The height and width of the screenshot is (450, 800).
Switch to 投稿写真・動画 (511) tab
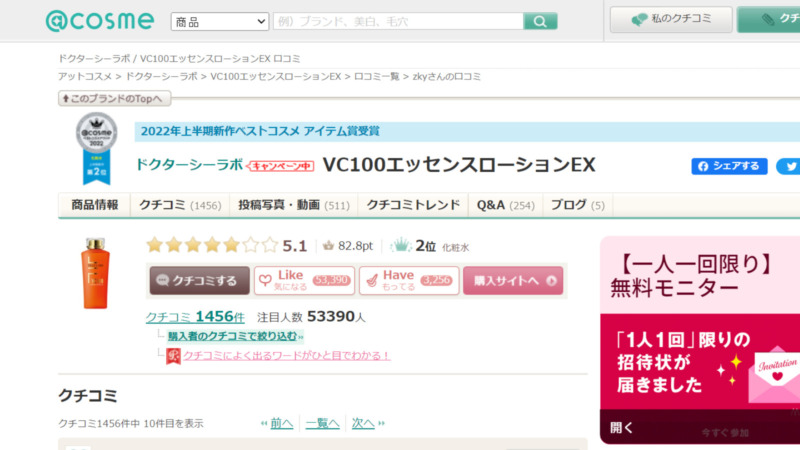[x=294, y=205]
